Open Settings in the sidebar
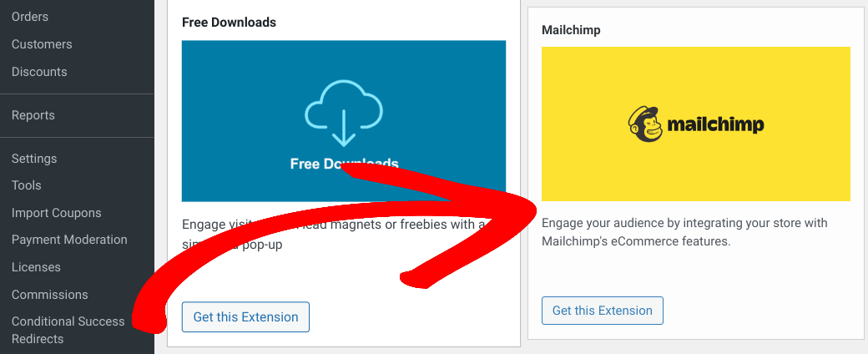The image size is (868, 354). click(34, 159)
